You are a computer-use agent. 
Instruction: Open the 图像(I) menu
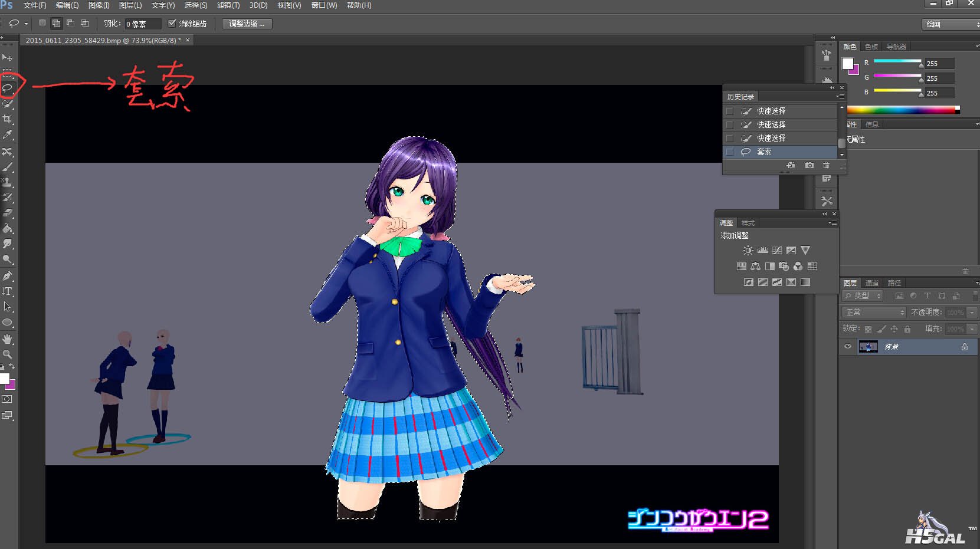pyautogui.click(x=99, y=5)
